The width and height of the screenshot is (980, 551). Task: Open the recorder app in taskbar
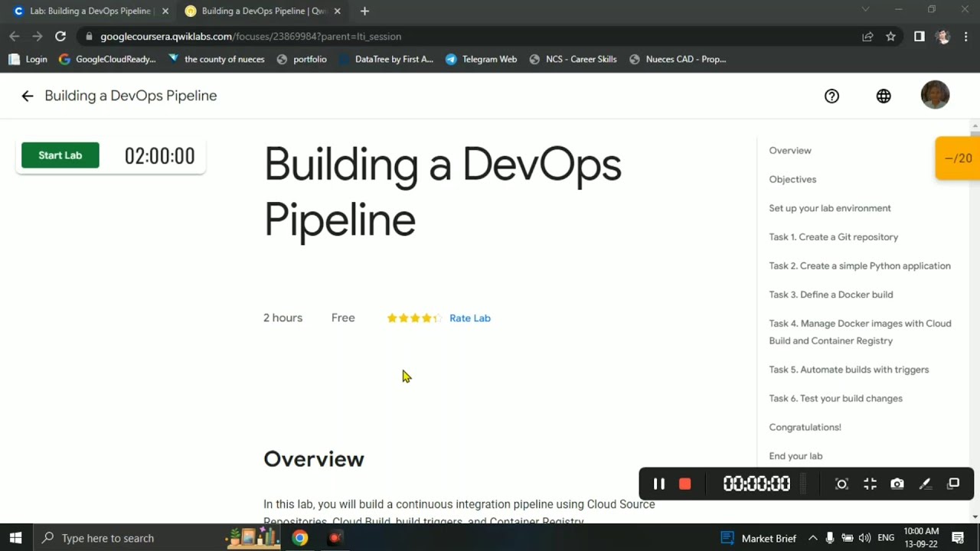[x=334, y=538]
